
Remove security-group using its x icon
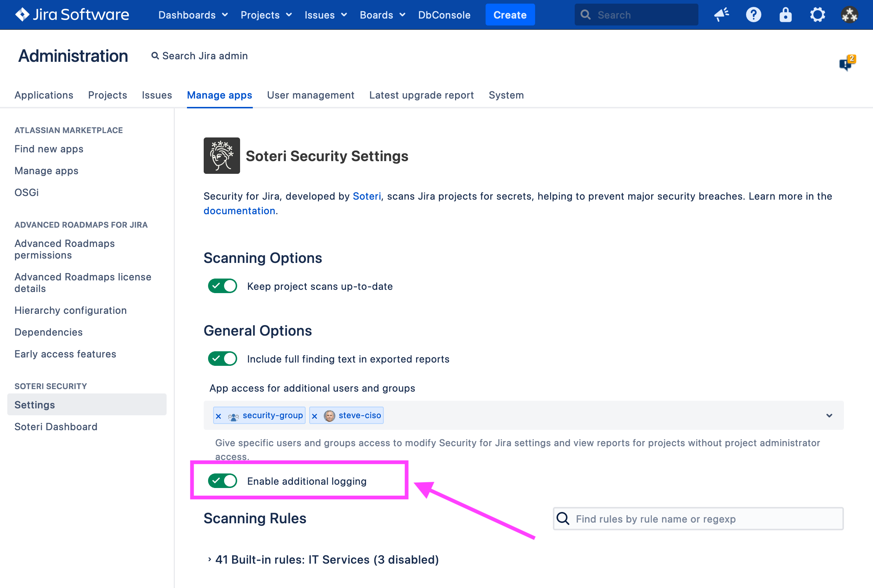tap(219, 416)
